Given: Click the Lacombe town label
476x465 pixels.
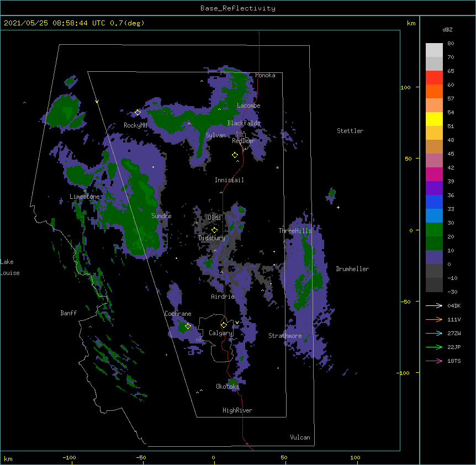Looking at the screenshot, I should [x=248, y=105].
